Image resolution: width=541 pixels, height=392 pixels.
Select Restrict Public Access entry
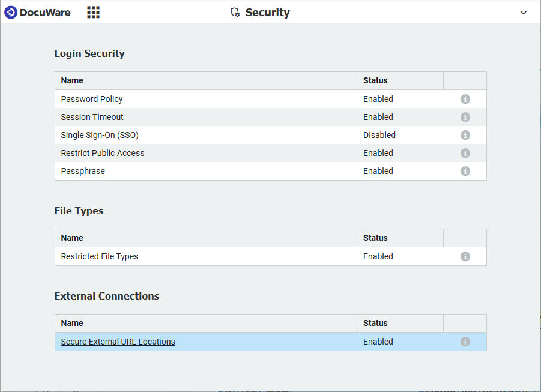point(103,153)
